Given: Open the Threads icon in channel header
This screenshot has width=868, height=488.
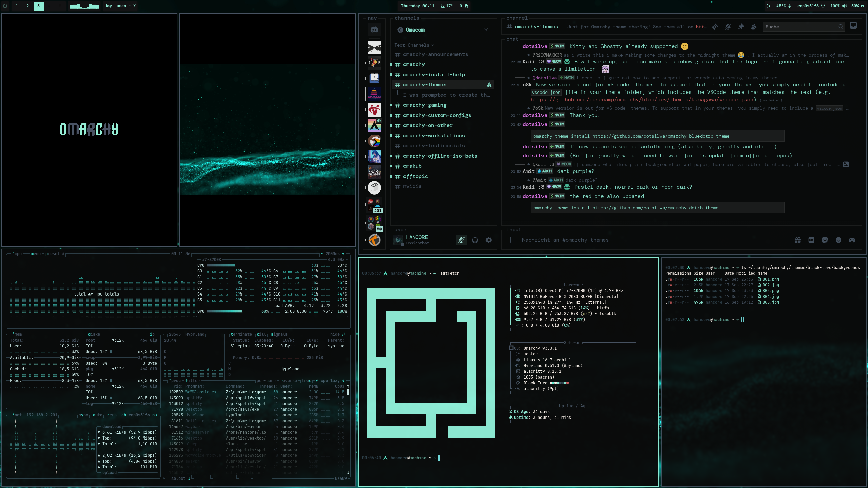Looking at the screenshot, I should click(715, 27).
